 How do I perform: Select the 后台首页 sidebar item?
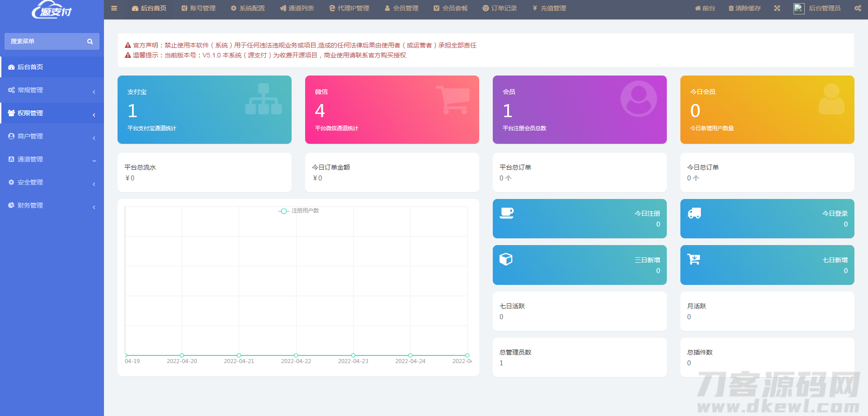[52, 67]
